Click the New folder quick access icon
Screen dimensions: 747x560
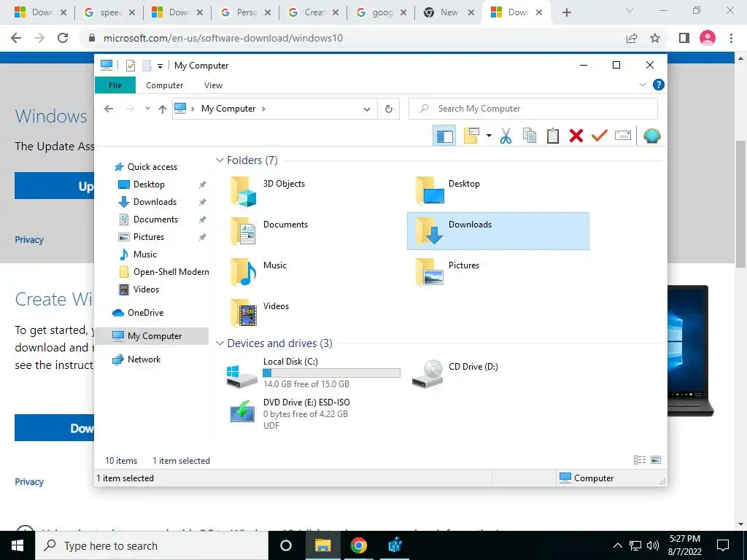147,66
